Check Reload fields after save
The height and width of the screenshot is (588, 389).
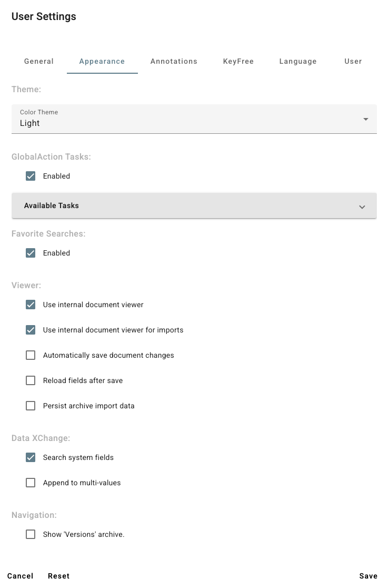click(x=31, y=380)
